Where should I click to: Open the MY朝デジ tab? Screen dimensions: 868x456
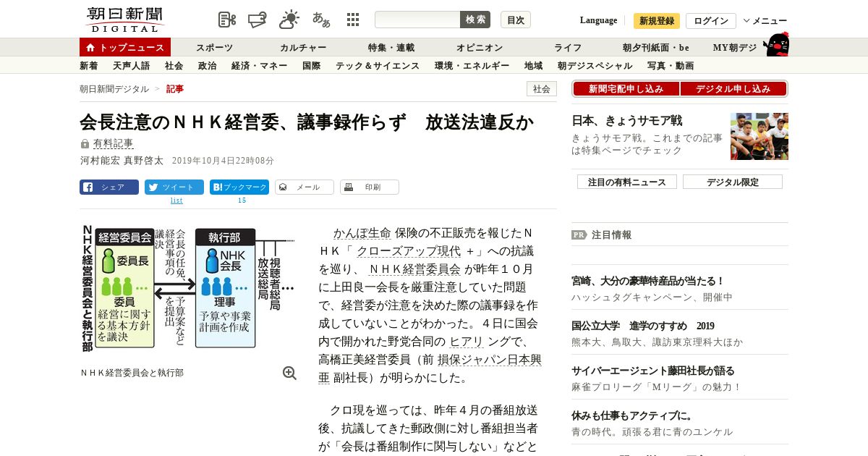tap(735, 48)
